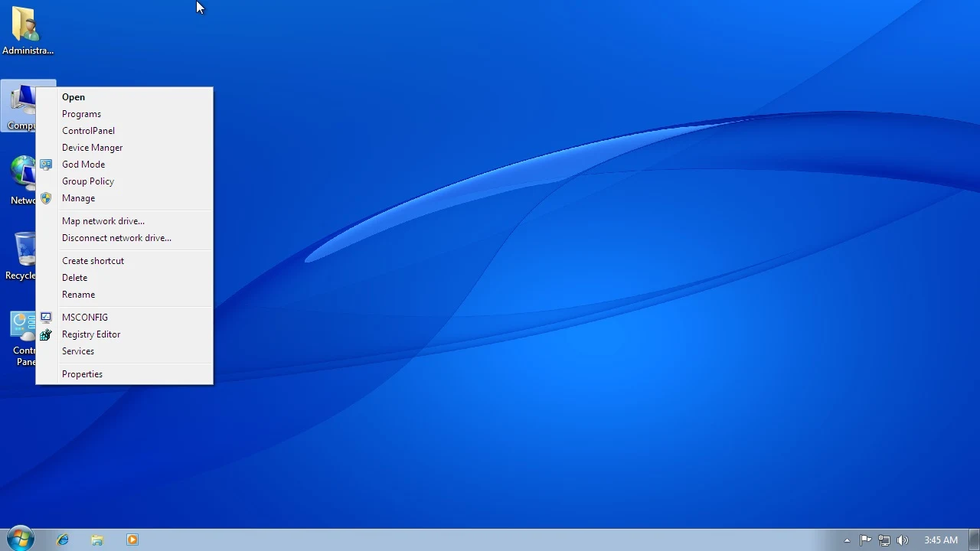This screenshot has width=980, height=551.
Task: Choose Rename in context menu
Action: (125, 295)
